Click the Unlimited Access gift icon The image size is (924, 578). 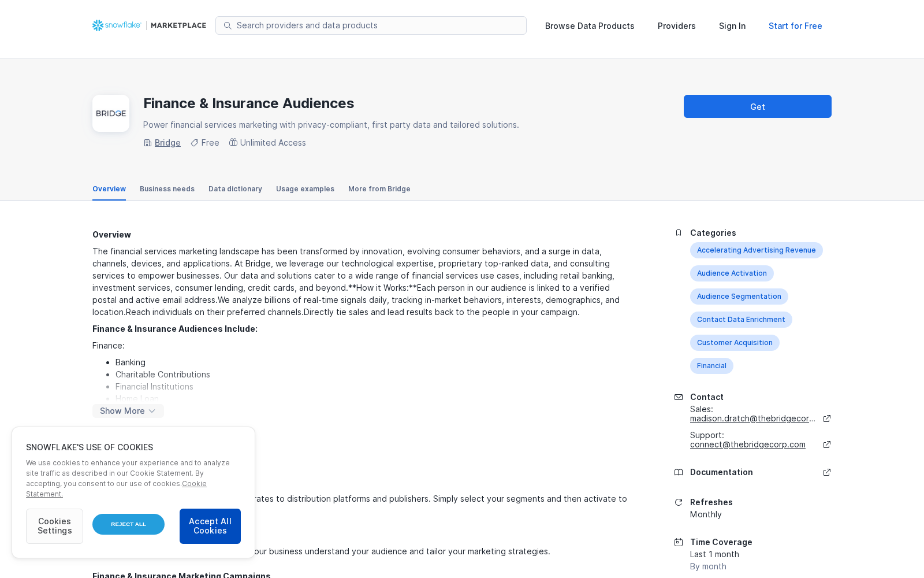233,142
